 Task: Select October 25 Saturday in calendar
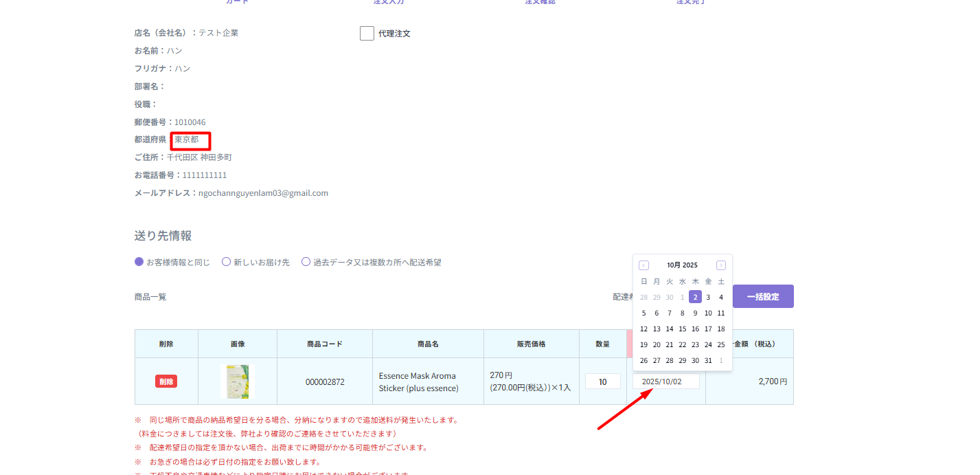pyautogui.click(x=721, y=345)
